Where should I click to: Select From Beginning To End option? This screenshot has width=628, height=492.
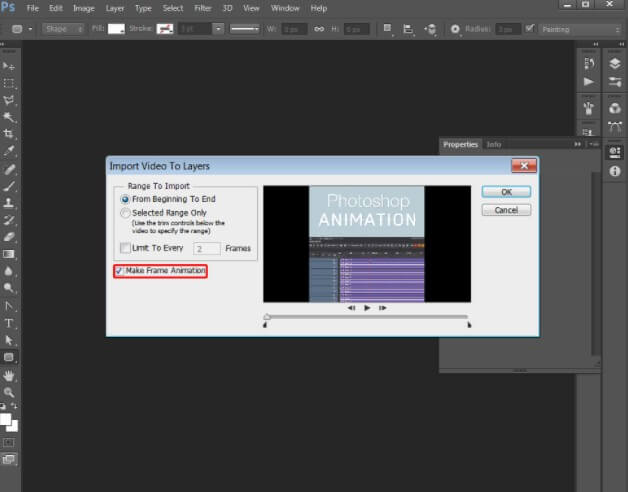click(125, 199)
